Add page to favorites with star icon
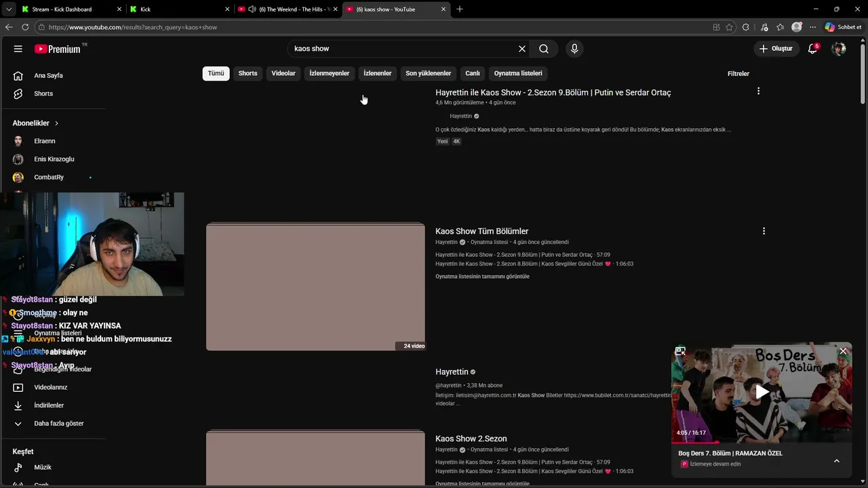Image resolution: width=868 pixels, height=488 pixels. (729, 27)
